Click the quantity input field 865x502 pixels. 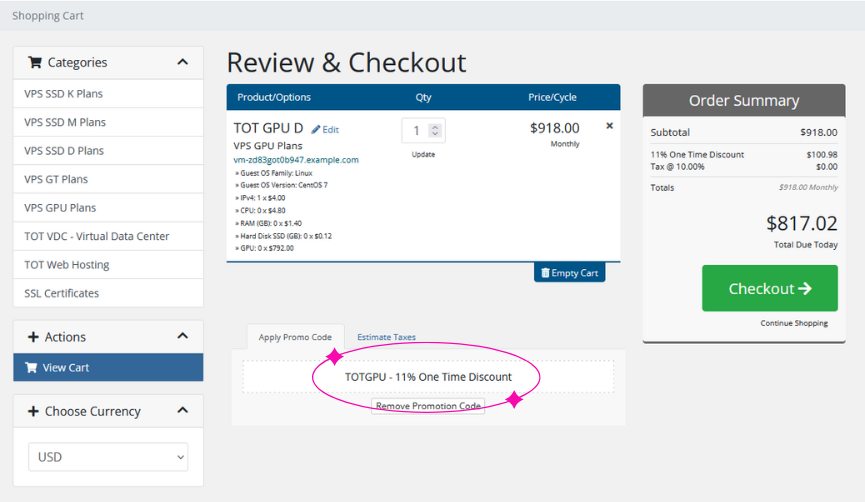[415, 131]
